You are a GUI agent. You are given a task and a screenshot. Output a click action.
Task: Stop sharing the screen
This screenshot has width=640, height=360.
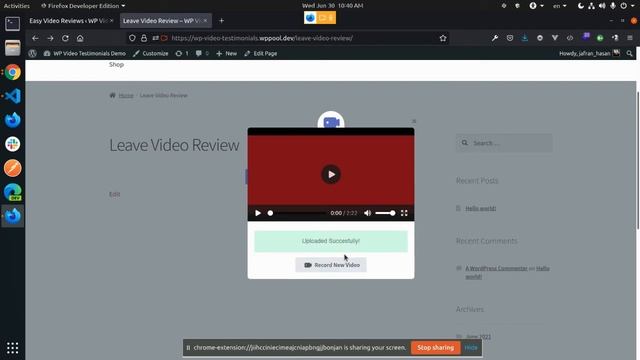point(436,348)
